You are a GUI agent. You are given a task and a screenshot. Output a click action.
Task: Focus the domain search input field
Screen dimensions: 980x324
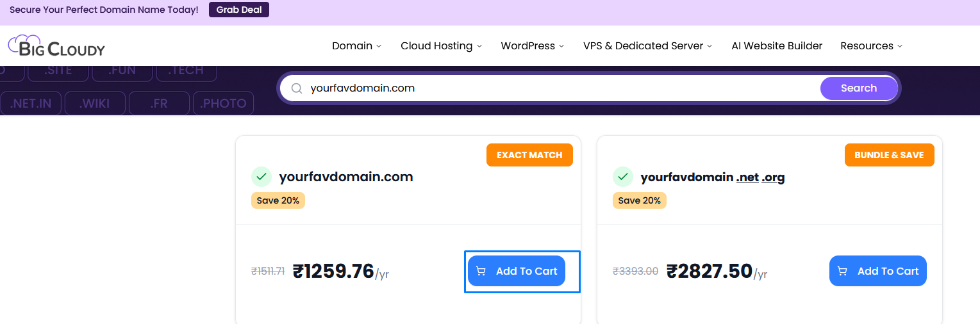click(558, 88)
